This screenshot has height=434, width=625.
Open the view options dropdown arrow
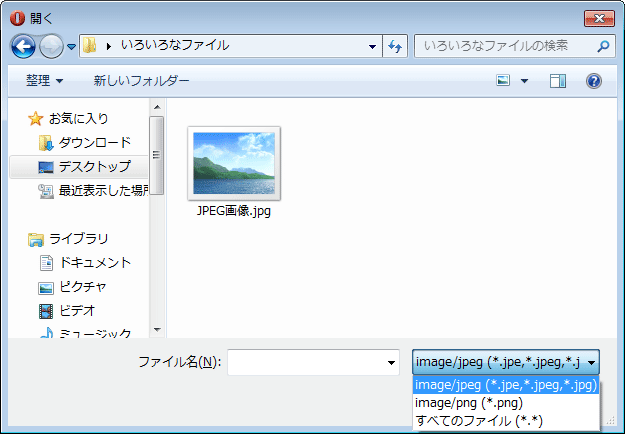pyautogui.click(x=524, y=81)
